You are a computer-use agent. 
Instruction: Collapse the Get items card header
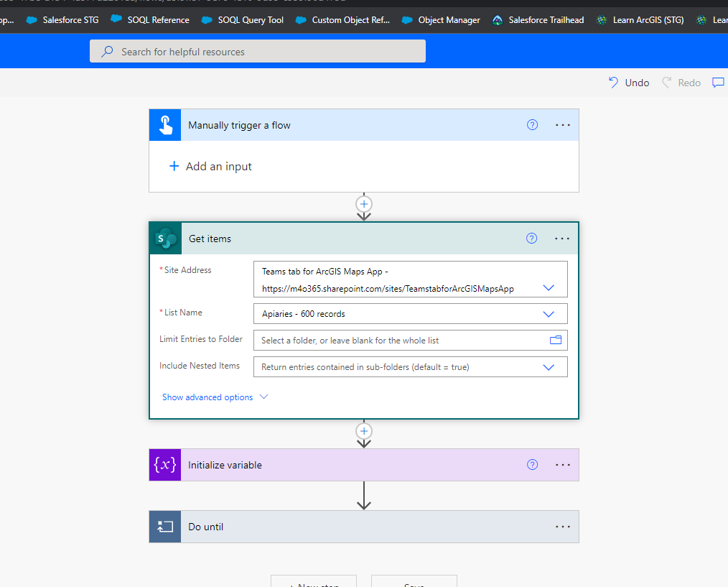coord(364,239)
